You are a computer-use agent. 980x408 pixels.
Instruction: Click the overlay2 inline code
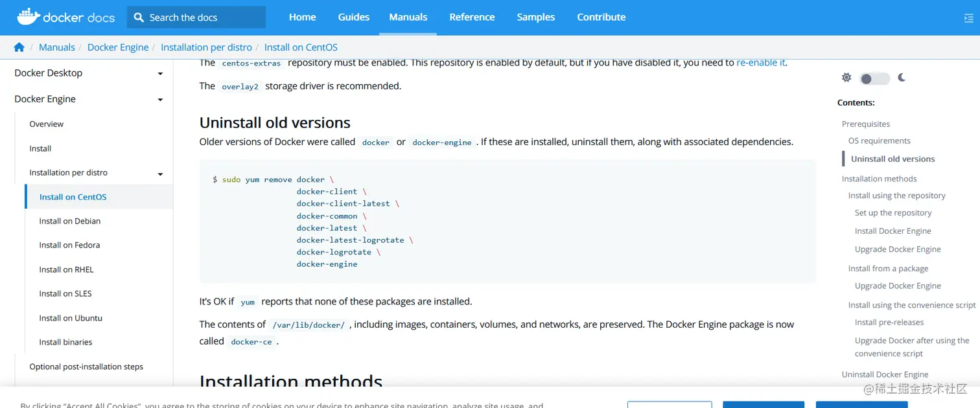pyautogui.click(x=240, y=86)
